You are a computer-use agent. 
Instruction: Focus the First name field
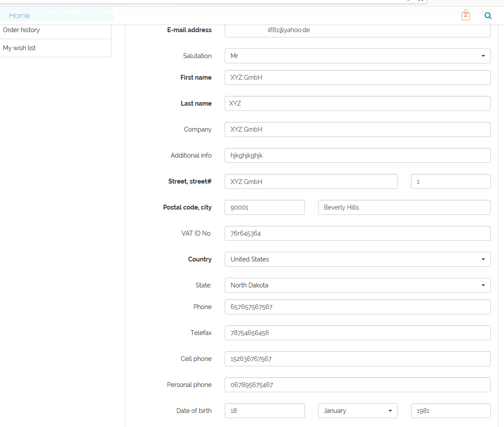click(357, 77)
